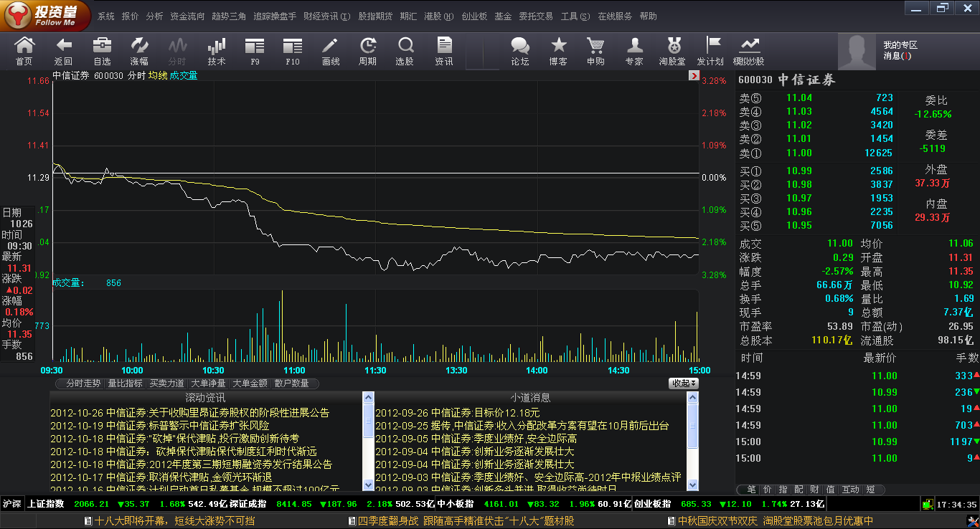This screenshot has height=529, width=980.
Task: Select the 财 tab in bottom-right panel
Action: [x=814, y=490]
